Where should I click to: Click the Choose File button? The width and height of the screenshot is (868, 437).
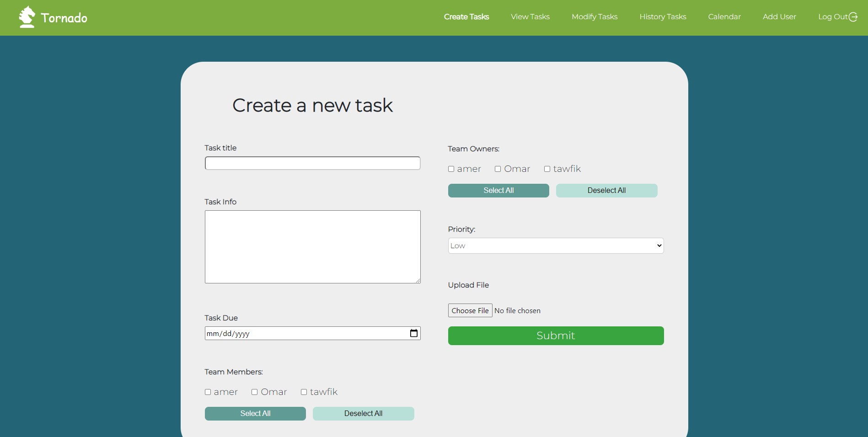470,310
